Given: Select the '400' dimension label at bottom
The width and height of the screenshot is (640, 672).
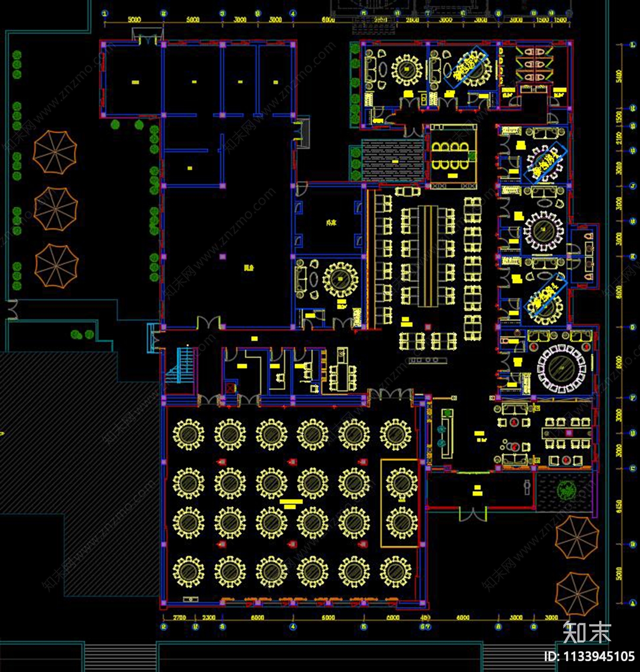Looking at the screenshot, I should [425, 617].
